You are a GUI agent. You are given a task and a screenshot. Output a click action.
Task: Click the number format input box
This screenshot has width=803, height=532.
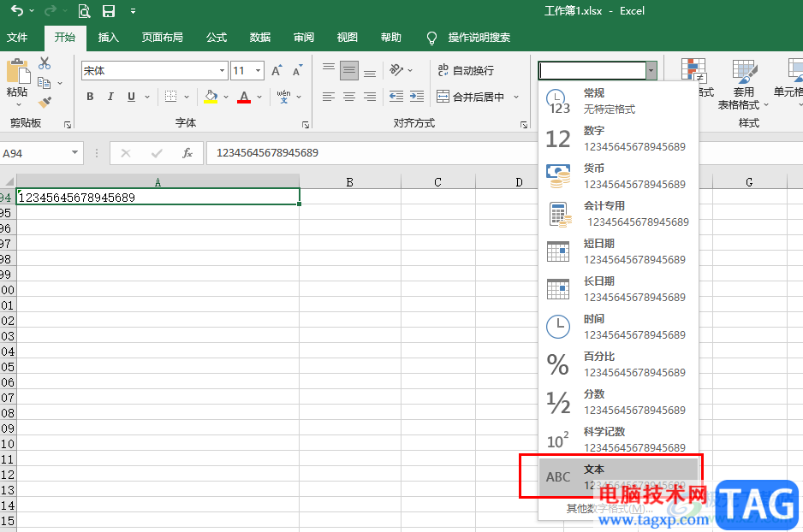click(592, 71)
